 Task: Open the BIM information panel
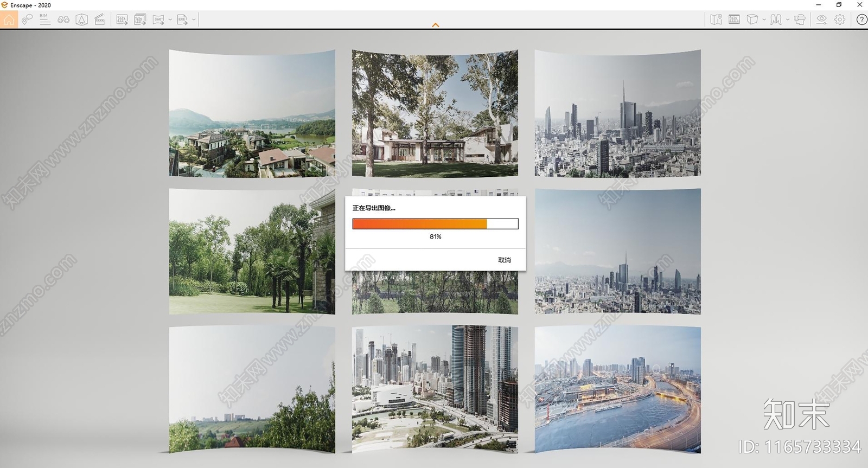pos(45,20)
